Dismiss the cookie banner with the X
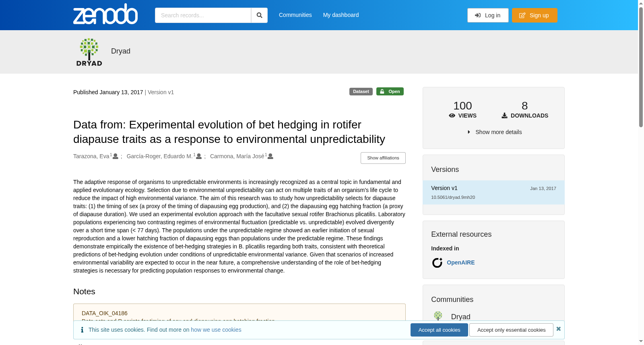 pos(559,329)
